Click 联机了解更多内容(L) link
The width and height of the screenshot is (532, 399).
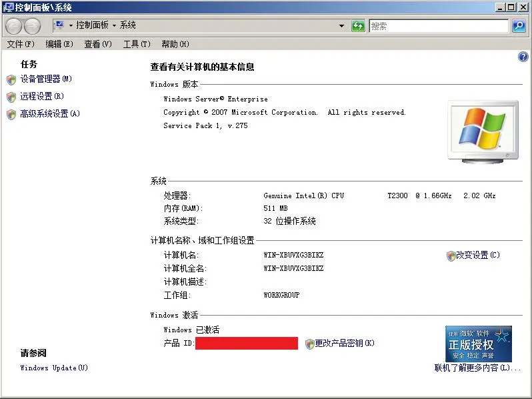click(x=477, y=368)
